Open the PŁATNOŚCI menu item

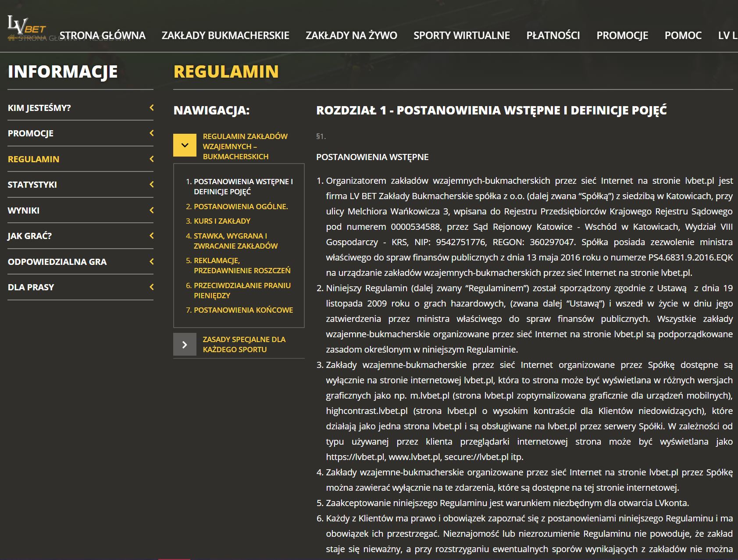pos(553,36)
